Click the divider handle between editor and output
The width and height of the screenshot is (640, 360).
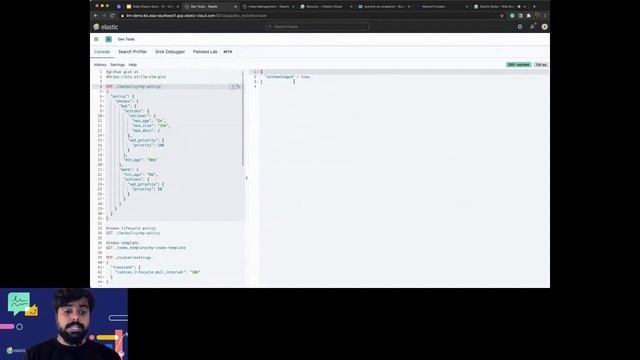[247, 178]
